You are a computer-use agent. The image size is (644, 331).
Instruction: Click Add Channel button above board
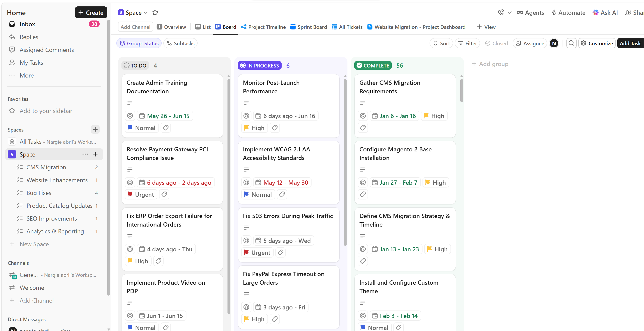pos(135,27)
